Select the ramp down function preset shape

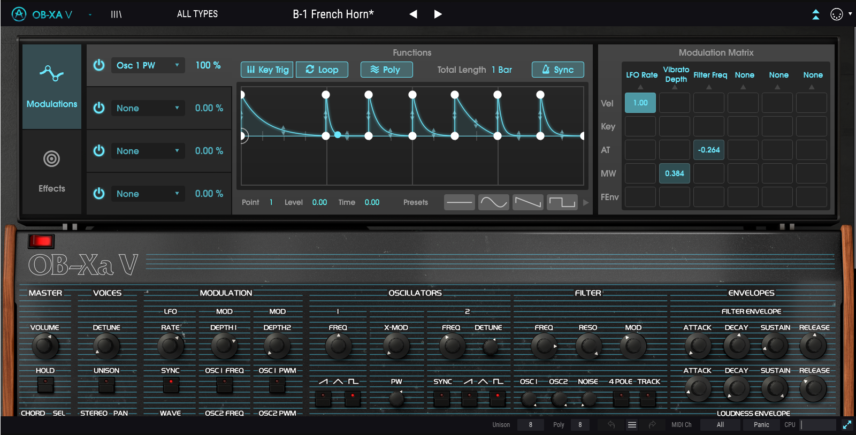[x=528, y=202]
